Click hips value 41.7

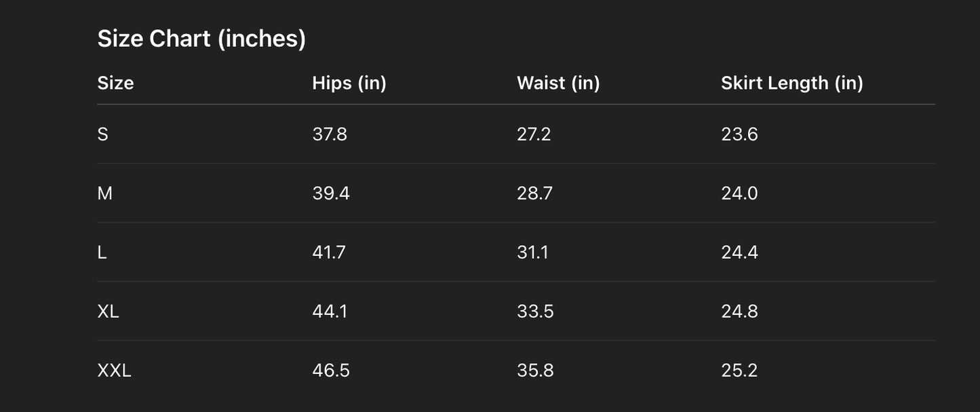pyautogui.click(x=329, y=252)
